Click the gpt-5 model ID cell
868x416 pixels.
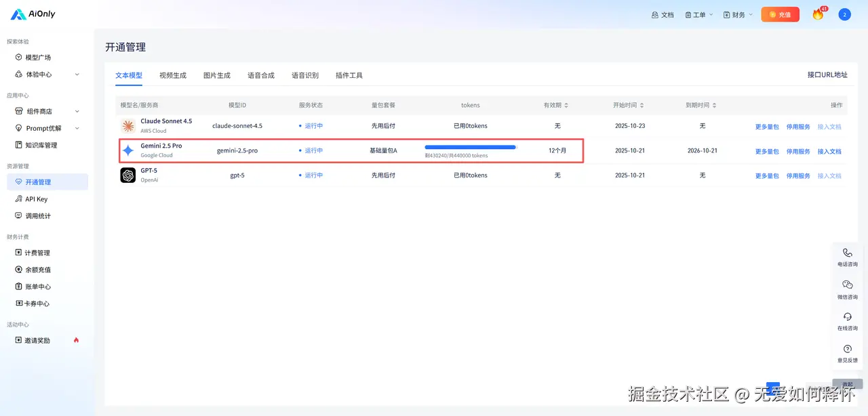coord(237,175)
